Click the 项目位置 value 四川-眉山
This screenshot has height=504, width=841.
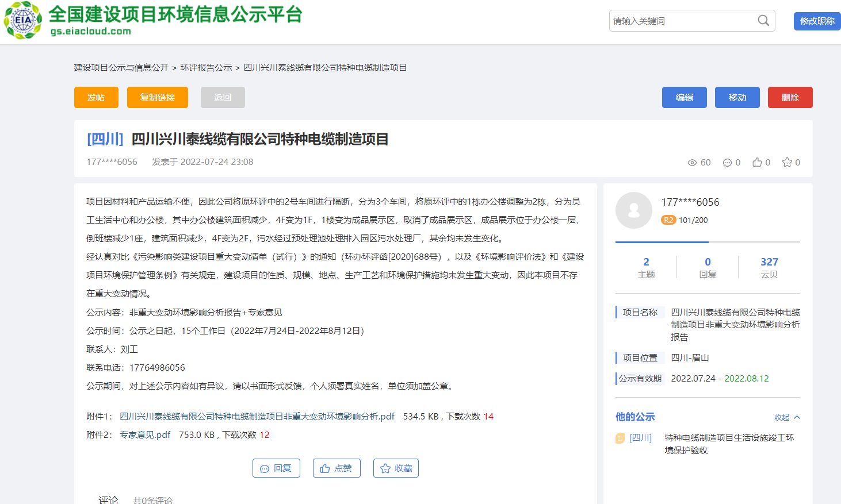(x=690, y=358)
